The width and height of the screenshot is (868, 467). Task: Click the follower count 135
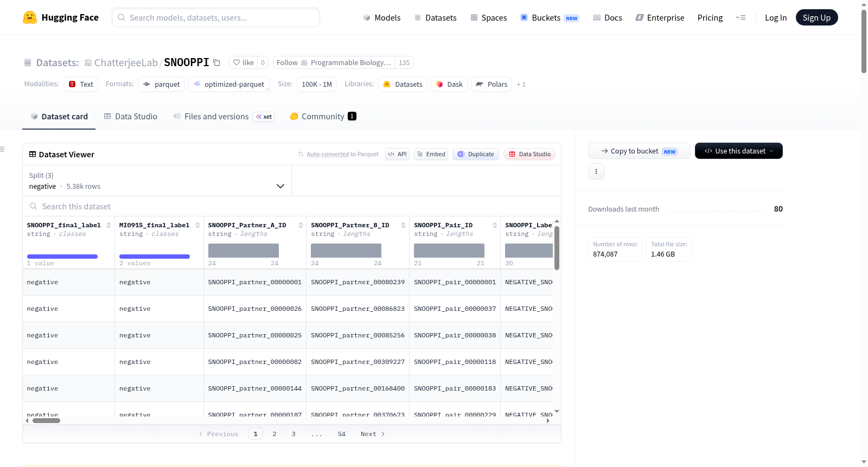coord(404,62)
